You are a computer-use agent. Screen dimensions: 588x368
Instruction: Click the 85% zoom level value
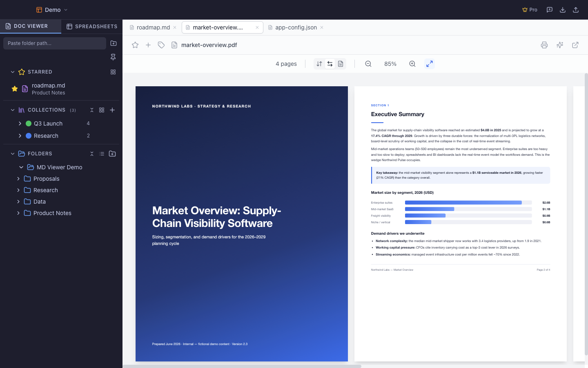390,64
